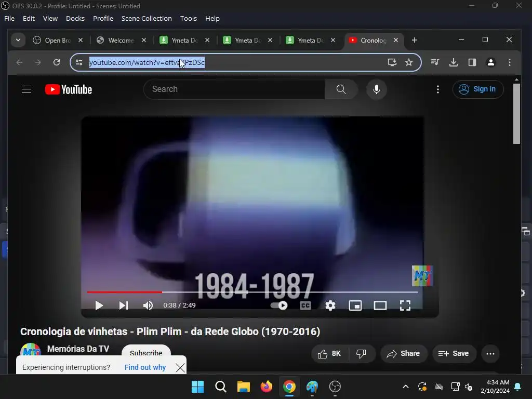Viewport: 532px width, 399px height.
Task: Seek along the video progress bar
Action: tap(252, 292)
